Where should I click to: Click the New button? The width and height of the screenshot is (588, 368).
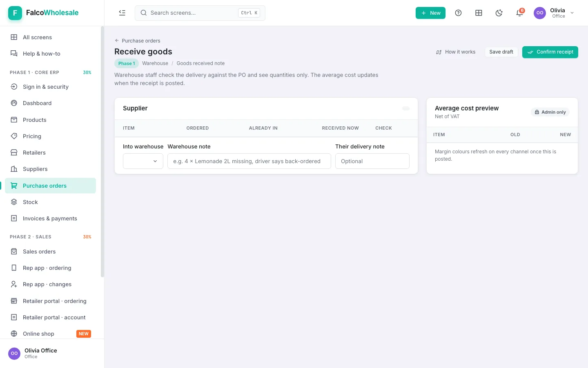coord(430,13)
